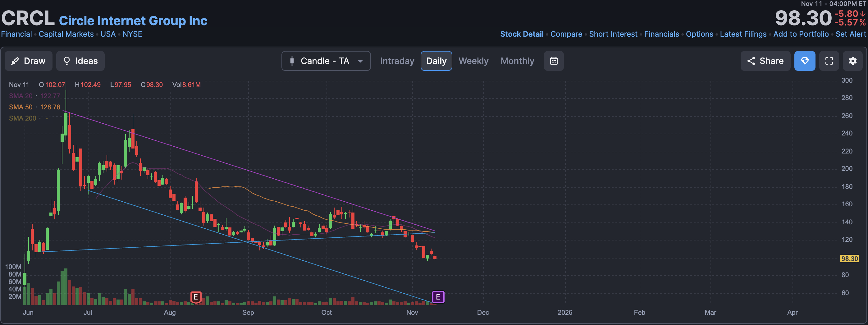
Task: Open the Options link
Action: pyautogui.click(x=699, y=34)
